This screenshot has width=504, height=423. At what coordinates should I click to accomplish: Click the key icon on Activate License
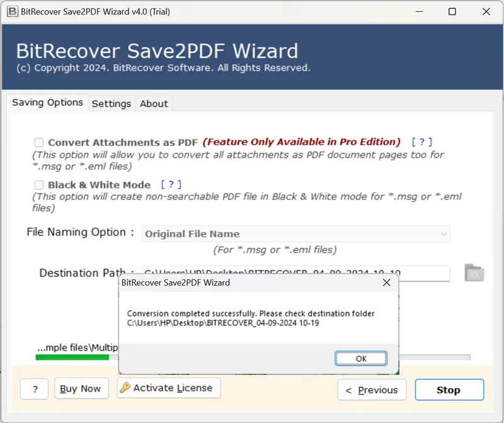point(125,388)
